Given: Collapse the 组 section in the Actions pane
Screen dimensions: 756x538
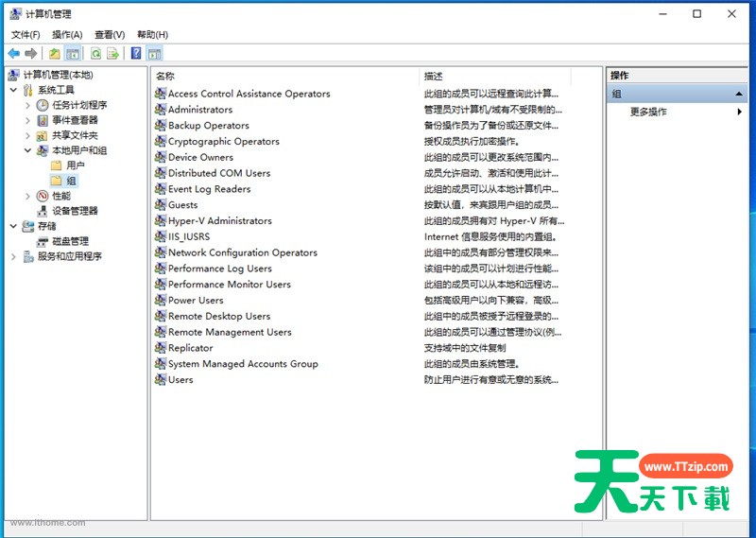Looking at the screenshot, I should [x=739, y=94].
